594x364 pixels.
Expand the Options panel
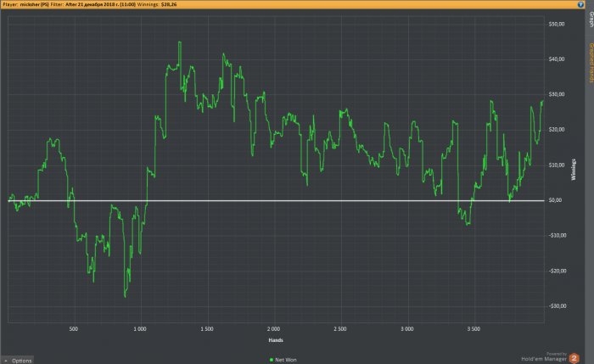[x=17, y=361]
